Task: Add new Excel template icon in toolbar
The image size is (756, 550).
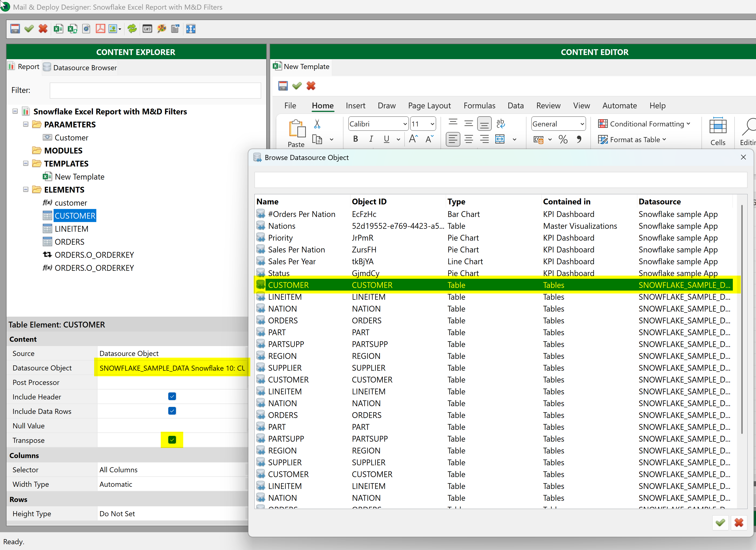Action: 58,29
